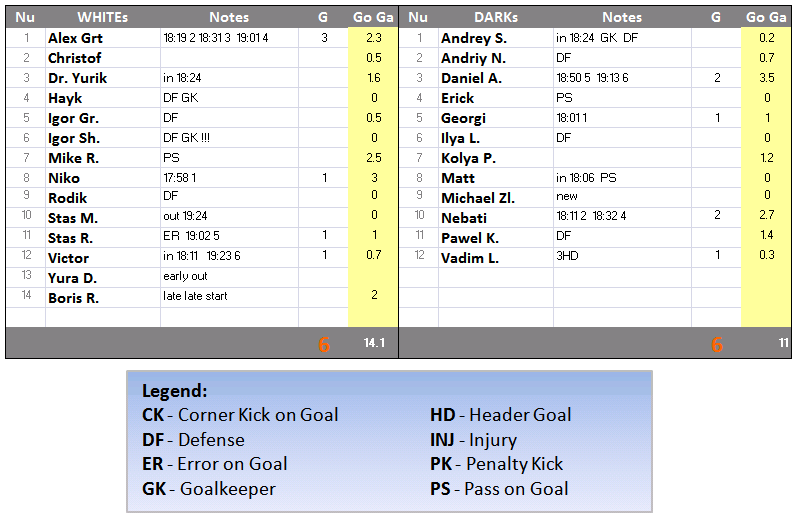Click Daniel A.'s 3.5 Go Ga value
The image size is (795, 514).
pos(766,78)
